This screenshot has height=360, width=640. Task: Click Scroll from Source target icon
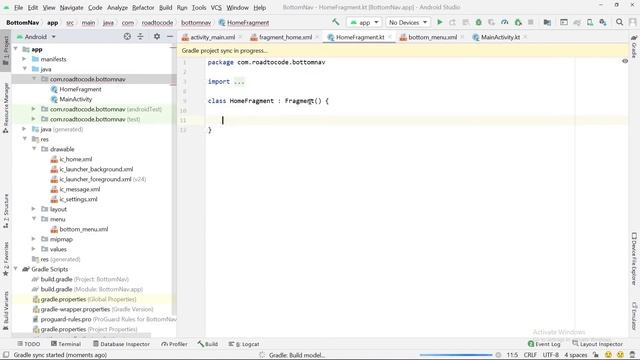point(127,37)
